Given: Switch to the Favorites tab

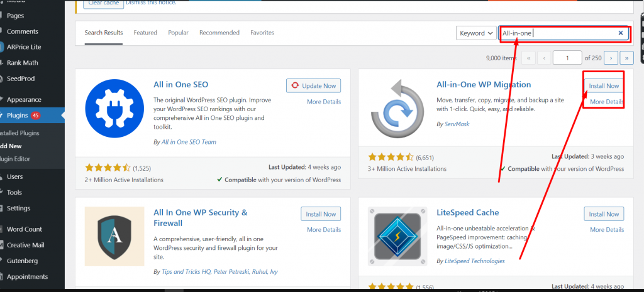Looking at the screenshot, I should click(262, 33).
